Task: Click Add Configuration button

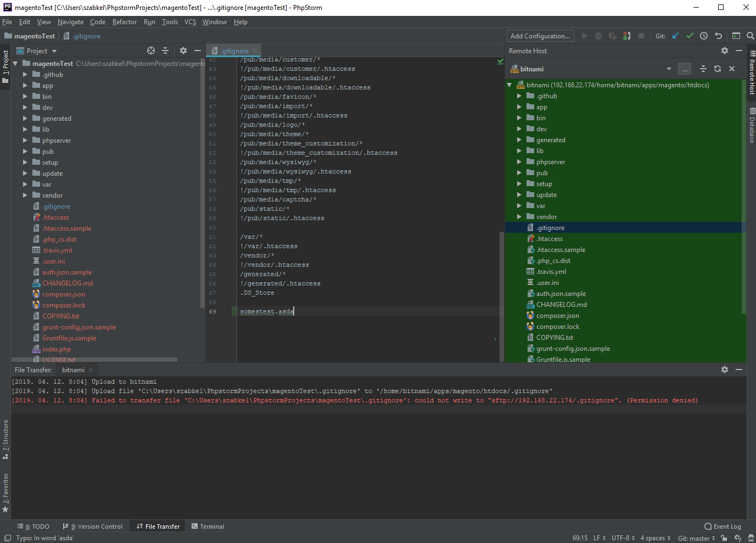Action: (540, 36)
